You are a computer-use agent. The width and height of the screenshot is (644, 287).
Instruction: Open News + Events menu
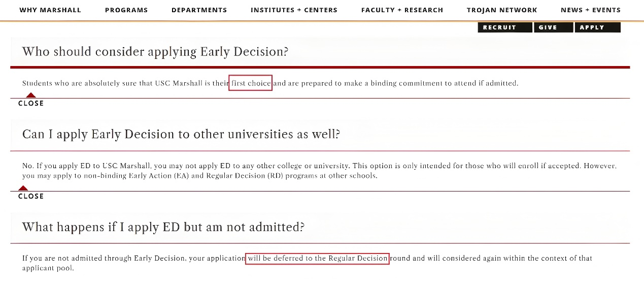(590, 10)
